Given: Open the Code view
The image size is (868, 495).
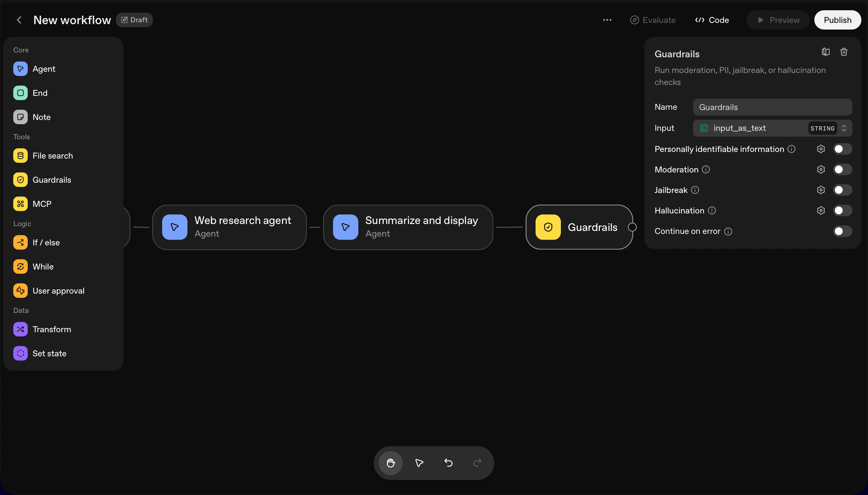Looking at the screenshot, I should (712, 20).
